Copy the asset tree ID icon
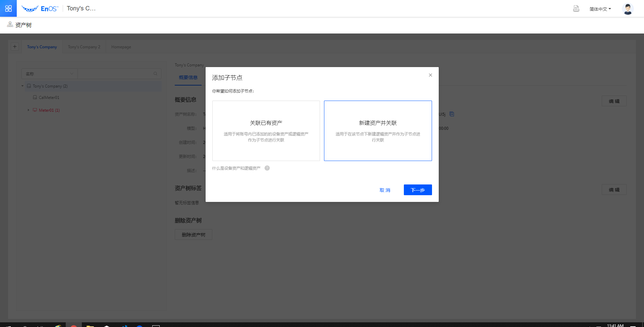The height and width of the screenshot is (327, 644). (x=452, y=114)
